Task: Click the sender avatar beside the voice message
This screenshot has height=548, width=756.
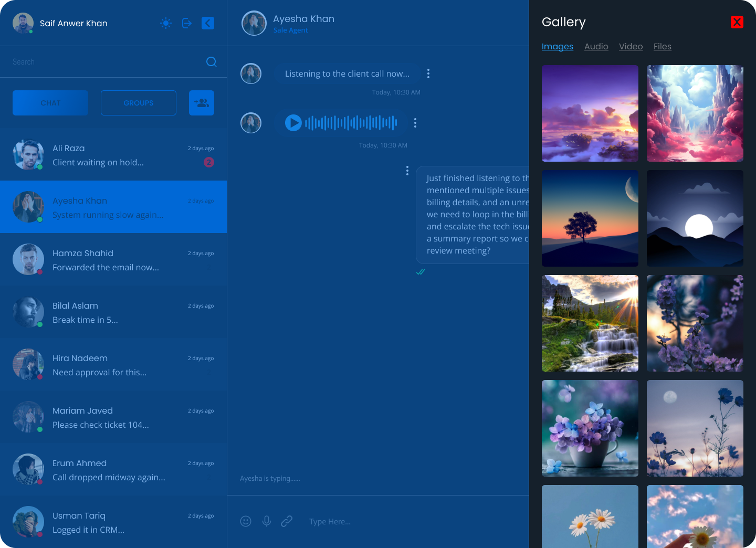Action: point(251,123)
